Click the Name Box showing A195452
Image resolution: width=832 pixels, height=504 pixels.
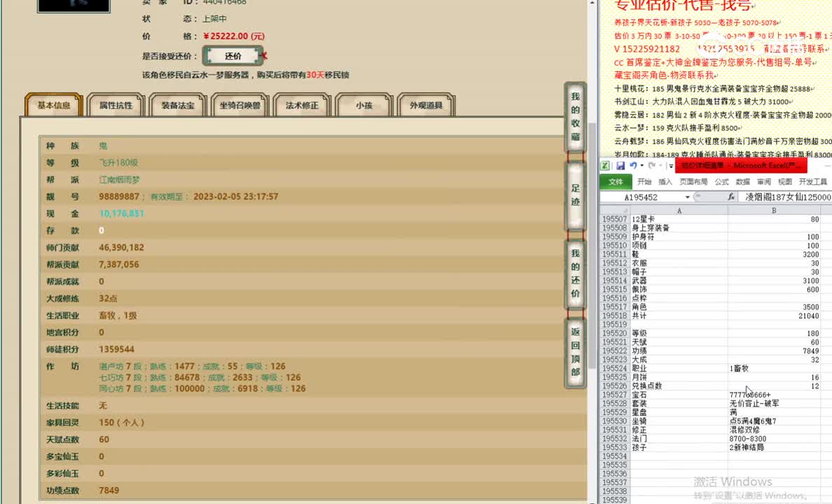642,197
